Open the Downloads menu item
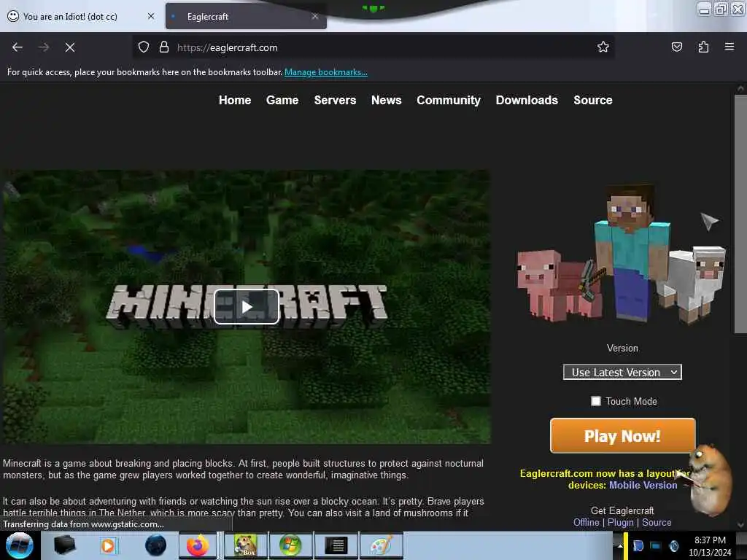Image resolution: width=747 pixels, height=560 pixels. tap(527, 100)
